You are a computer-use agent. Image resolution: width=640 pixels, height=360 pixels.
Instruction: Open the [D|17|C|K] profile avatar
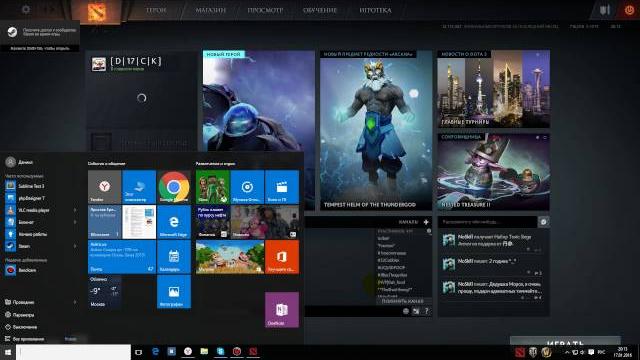click(99, 64)
